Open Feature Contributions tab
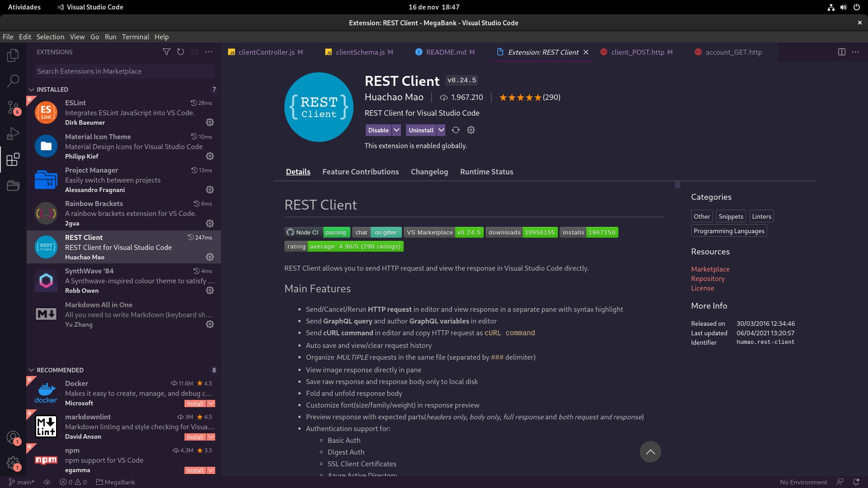This screenshot has width=868, height=488. click(360, 172)
